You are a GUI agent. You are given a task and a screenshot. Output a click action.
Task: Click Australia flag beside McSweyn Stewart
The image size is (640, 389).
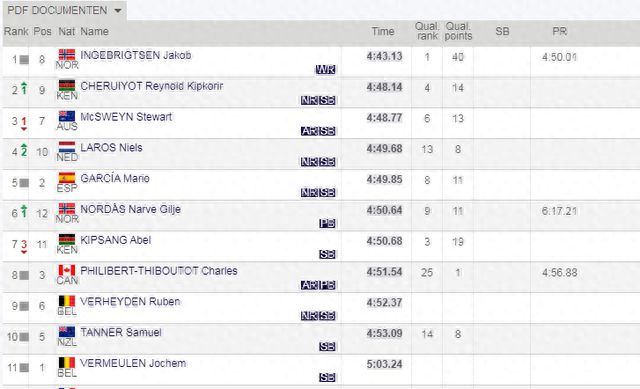click(x=67, y=116)
